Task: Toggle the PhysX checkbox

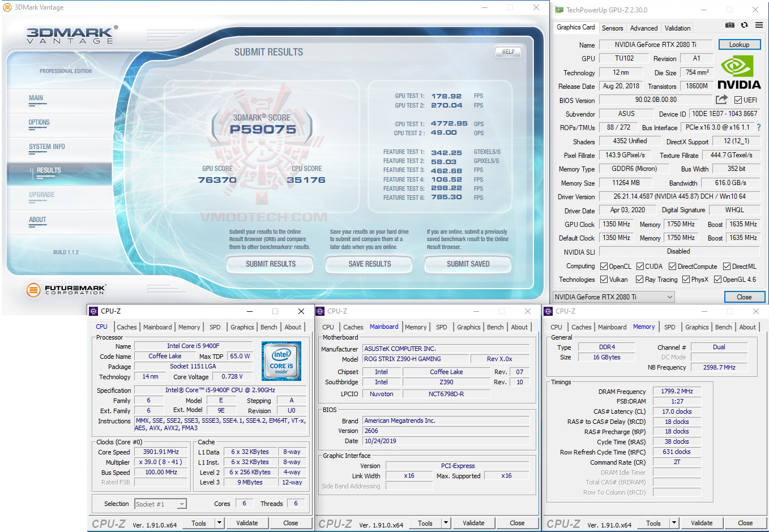Action: pos(686,280)
